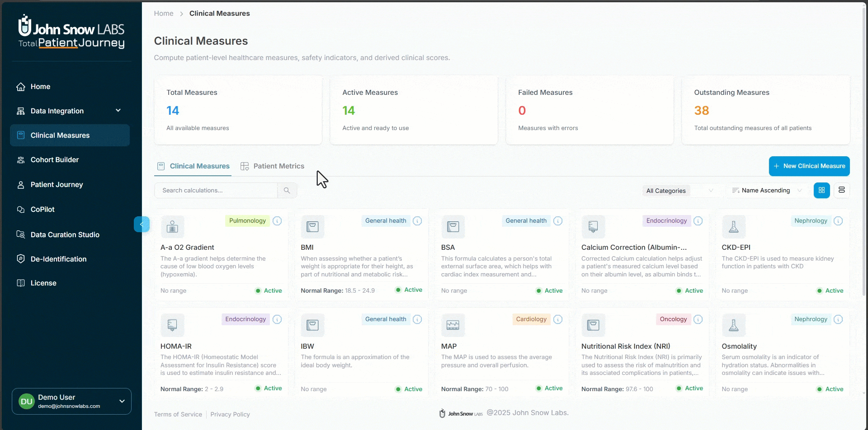Switch to list view layout
Viewport: 868px width, 430px height.
tap(841, 191)
